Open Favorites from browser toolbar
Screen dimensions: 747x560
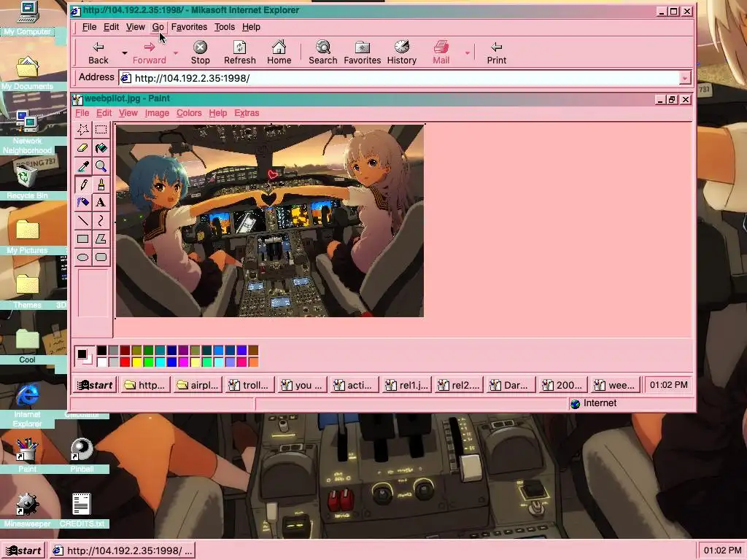[x=363, y=52]
